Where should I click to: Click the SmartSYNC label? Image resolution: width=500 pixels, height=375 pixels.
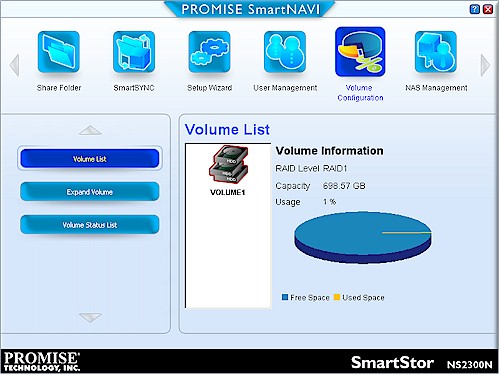(134, 88)
